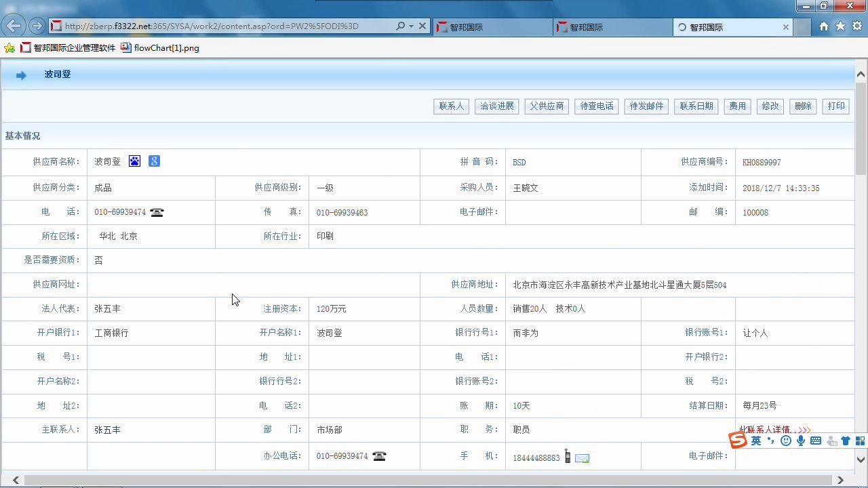The width and height of the screenshot is (868, 488).
Task: Open the Sogou skin shirt icon
Action: [846, 441]
